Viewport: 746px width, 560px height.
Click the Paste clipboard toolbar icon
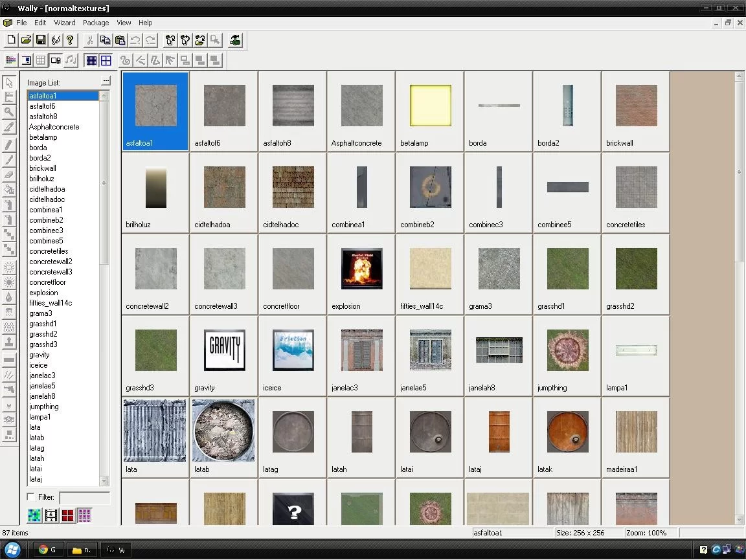pyautogui.click(x=120, y=40)
